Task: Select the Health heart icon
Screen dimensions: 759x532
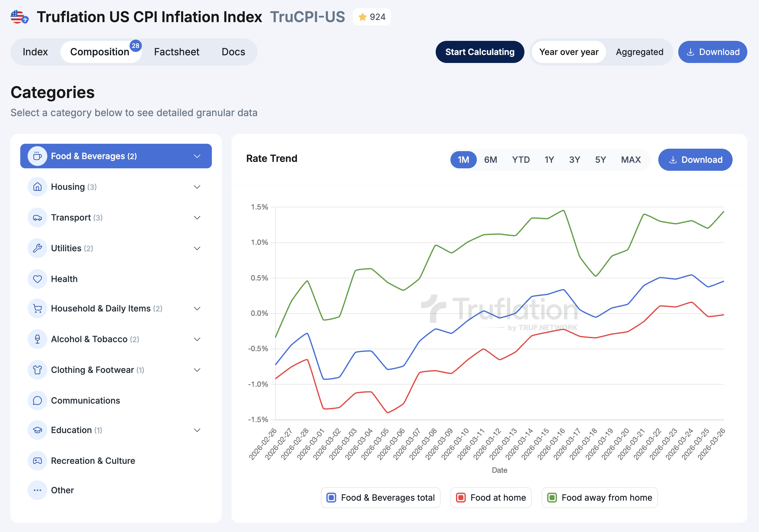Action: pos(37,279)
